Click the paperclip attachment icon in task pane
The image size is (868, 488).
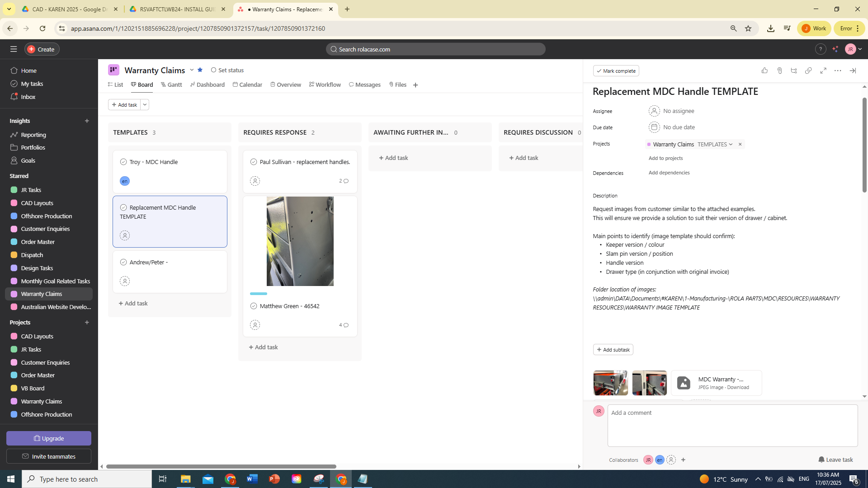779,70
